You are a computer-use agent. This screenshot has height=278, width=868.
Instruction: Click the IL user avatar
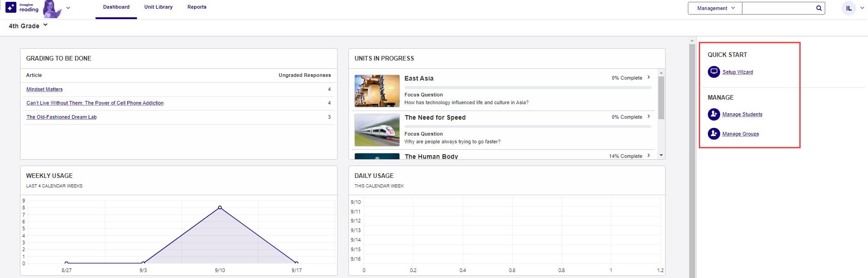pos(848,8)
